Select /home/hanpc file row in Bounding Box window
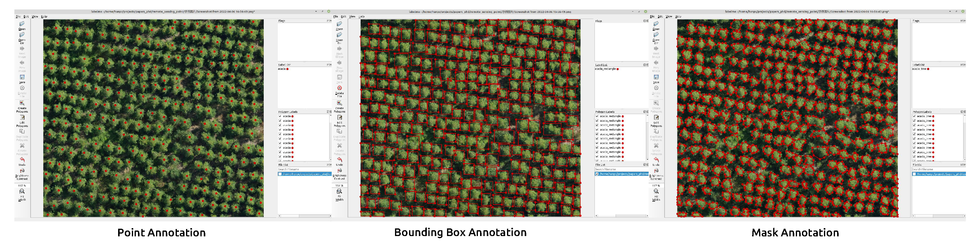 click(x=622, y=174)
